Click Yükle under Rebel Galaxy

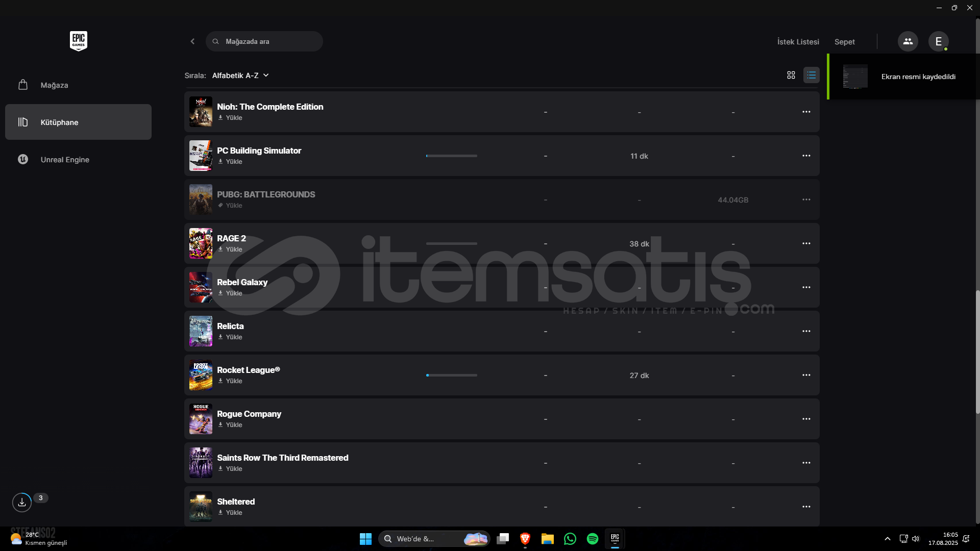point(230,293)
